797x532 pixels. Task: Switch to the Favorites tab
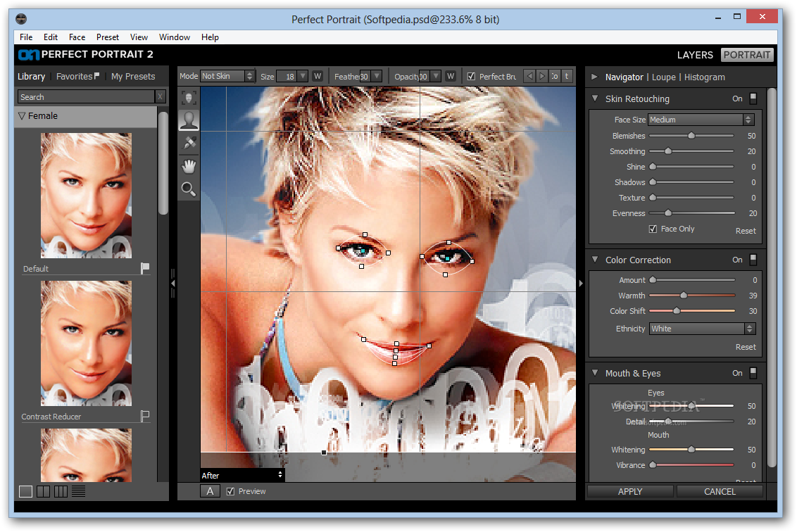77,76
